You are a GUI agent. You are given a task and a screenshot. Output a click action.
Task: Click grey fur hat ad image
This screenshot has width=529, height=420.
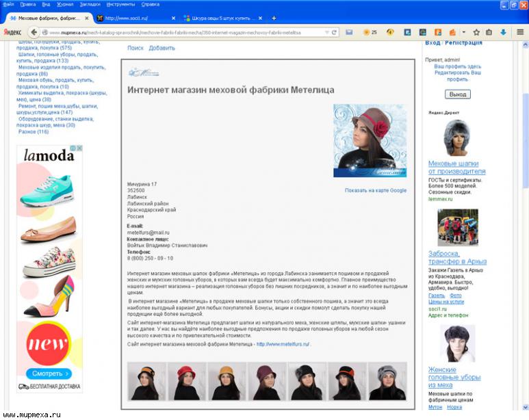[x=457, y=137]
